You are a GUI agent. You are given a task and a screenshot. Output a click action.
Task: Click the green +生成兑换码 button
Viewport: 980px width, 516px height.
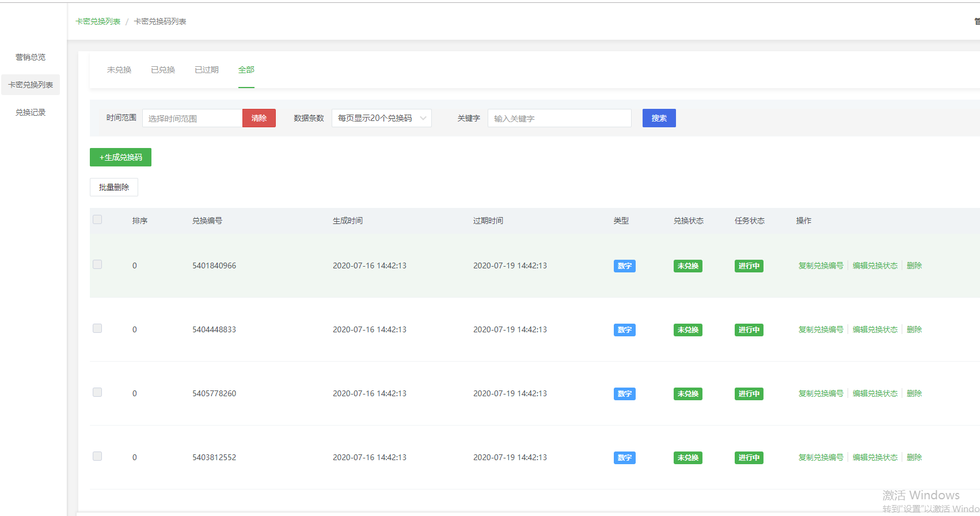point(120,157)
